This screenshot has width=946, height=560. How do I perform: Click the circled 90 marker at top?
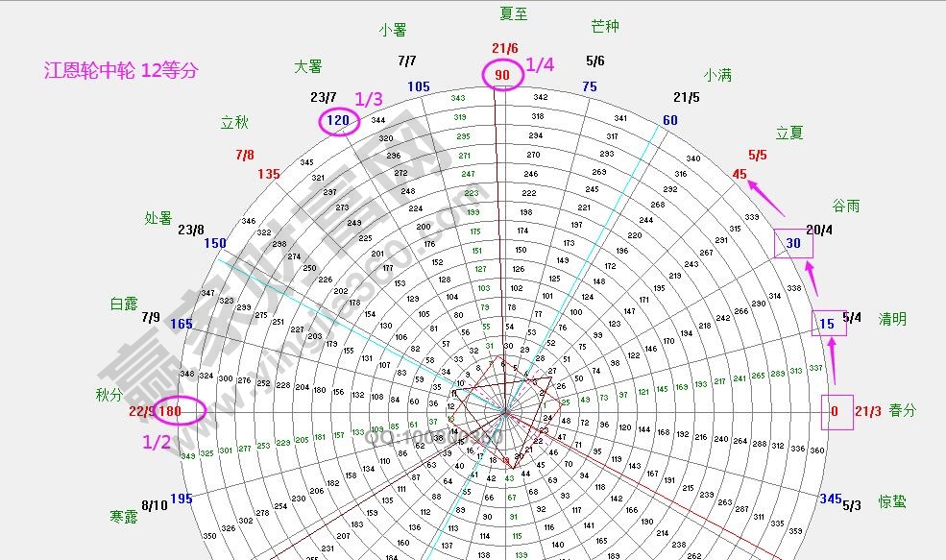pyautogui.click(x=501, y=73)
